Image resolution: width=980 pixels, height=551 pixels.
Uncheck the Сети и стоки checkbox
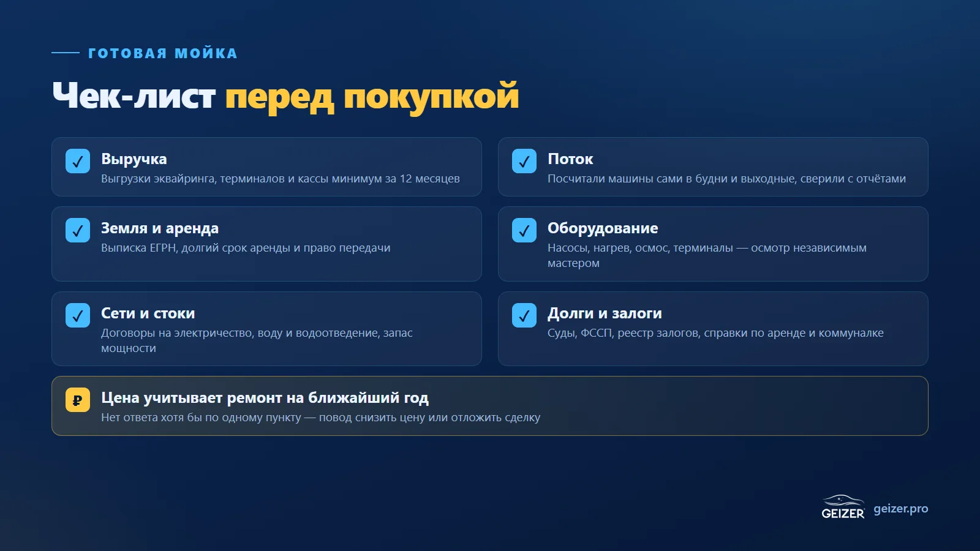(78, 315)
